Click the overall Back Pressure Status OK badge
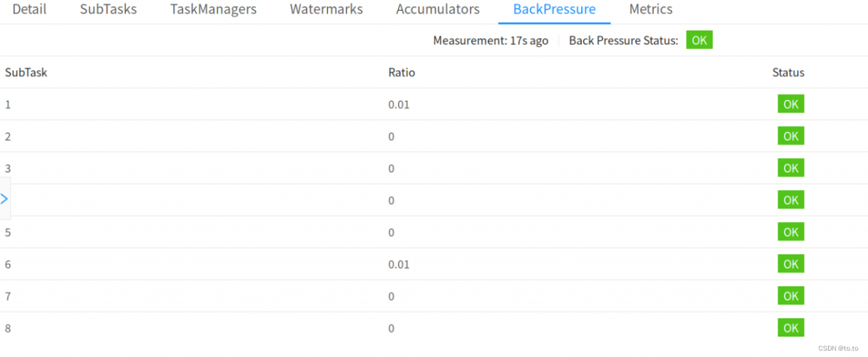The width and height of the screenshot is (868, 357). 699,40
